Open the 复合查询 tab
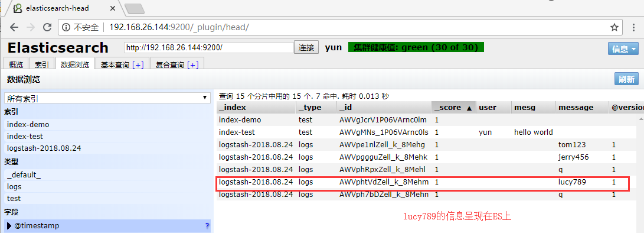 (x=170, y=64)
